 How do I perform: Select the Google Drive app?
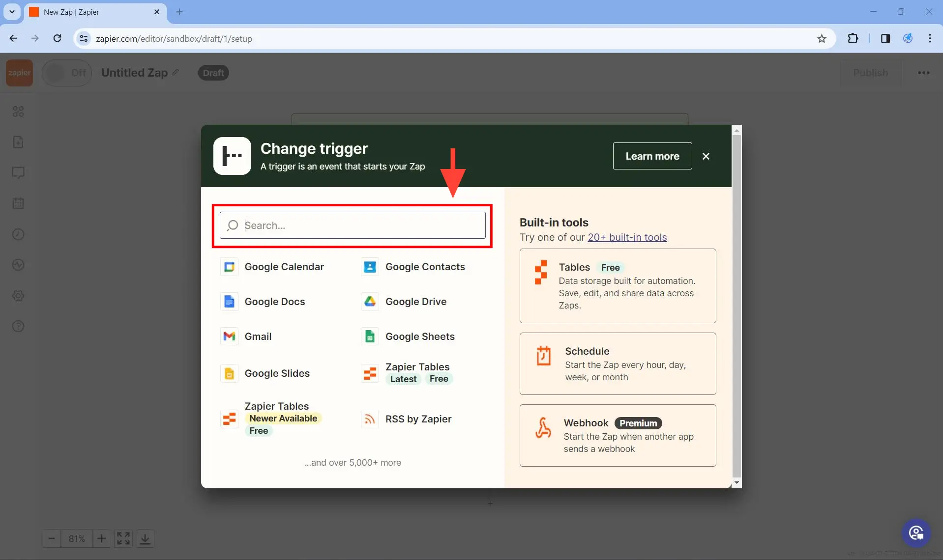[404, 302]
